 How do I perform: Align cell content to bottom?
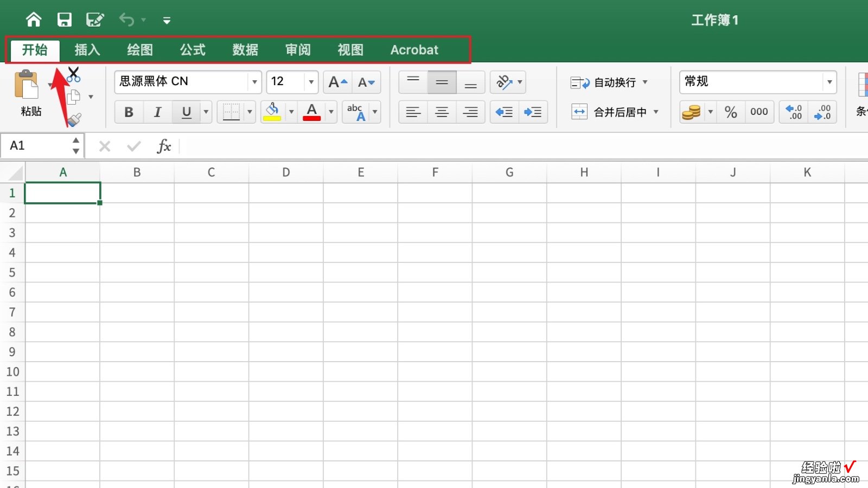point(471,82)
